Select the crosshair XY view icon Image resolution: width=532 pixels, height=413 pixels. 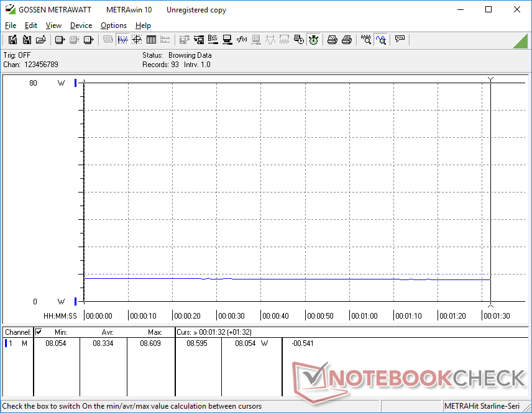[137, 40]
